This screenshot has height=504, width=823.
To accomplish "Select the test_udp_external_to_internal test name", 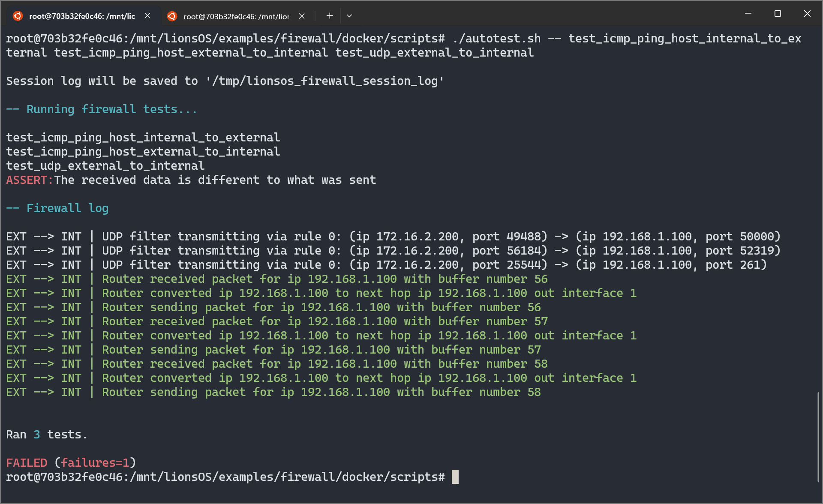I will [x=105, y=165].
